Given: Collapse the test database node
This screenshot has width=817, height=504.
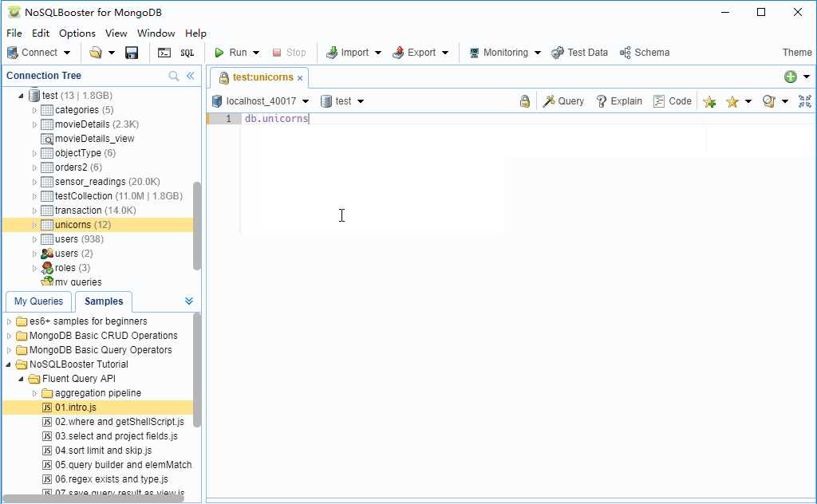Looking at the screenshot, I should coord(21,96).
